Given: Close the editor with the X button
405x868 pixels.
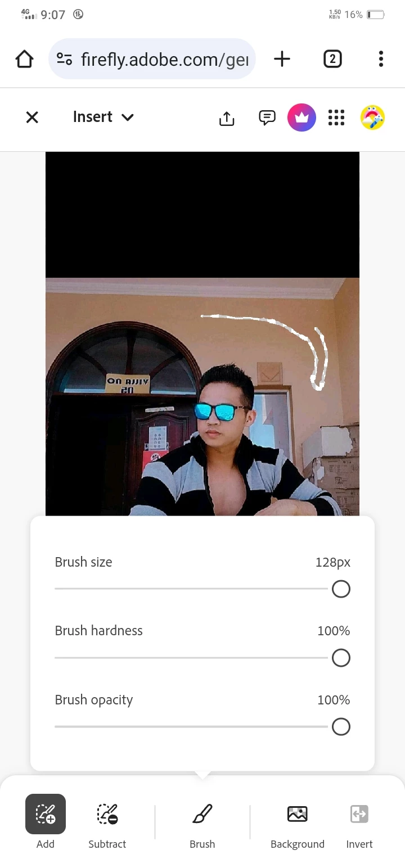Looking at the screenshot, I should coord(32,117).
